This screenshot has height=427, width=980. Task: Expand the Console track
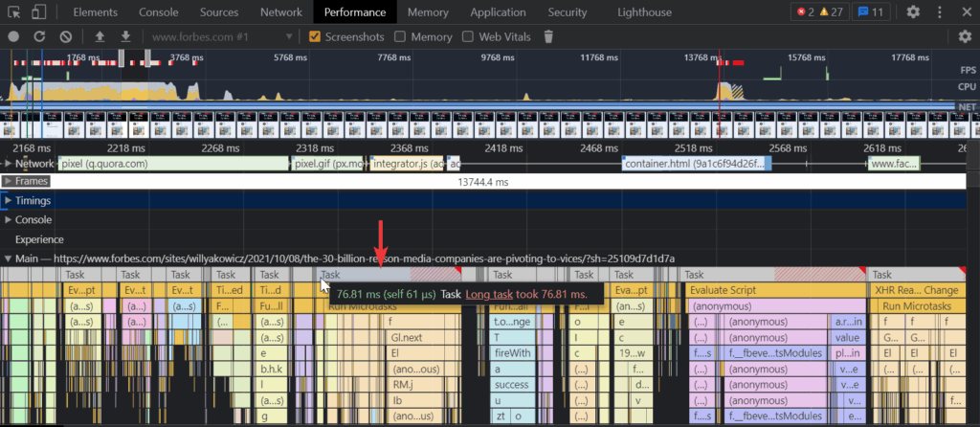pos(8,220)
